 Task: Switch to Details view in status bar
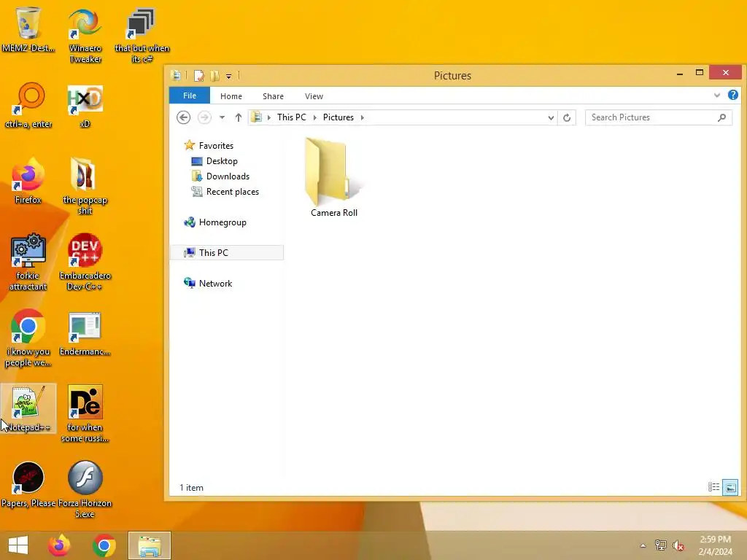tap(713, 487)
